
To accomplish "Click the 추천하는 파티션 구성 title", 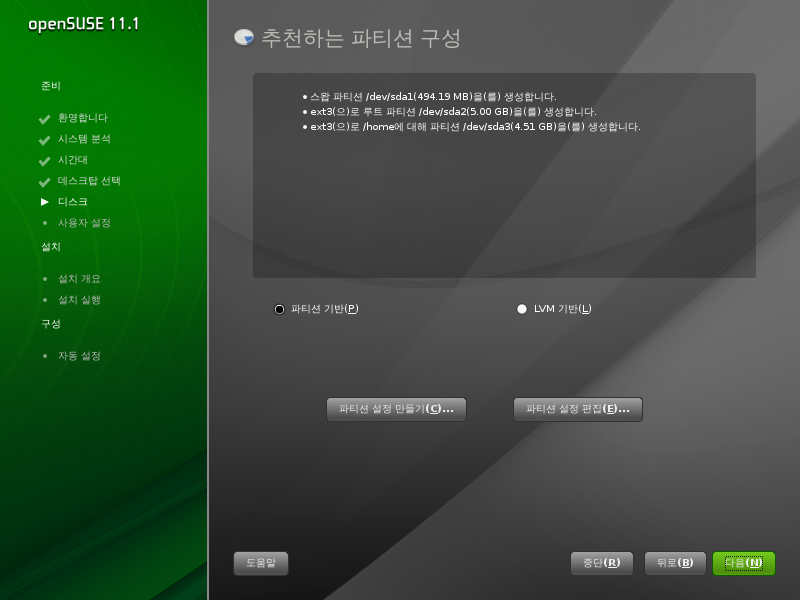I will pyautogui.click(x=361, y=38).
